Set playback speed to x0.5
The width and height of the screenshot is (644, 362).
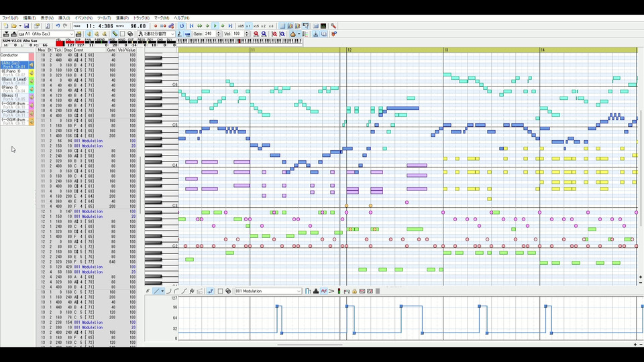241,26
